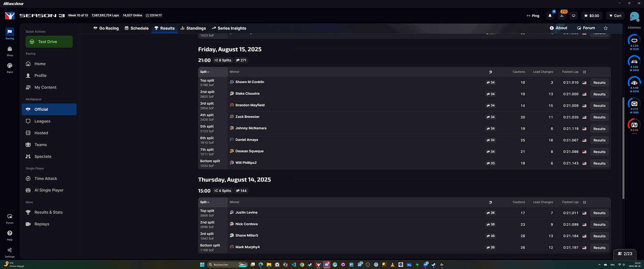644x269 pixels.
Task: Click the column settings icon for Friday table
Action: 584,72
